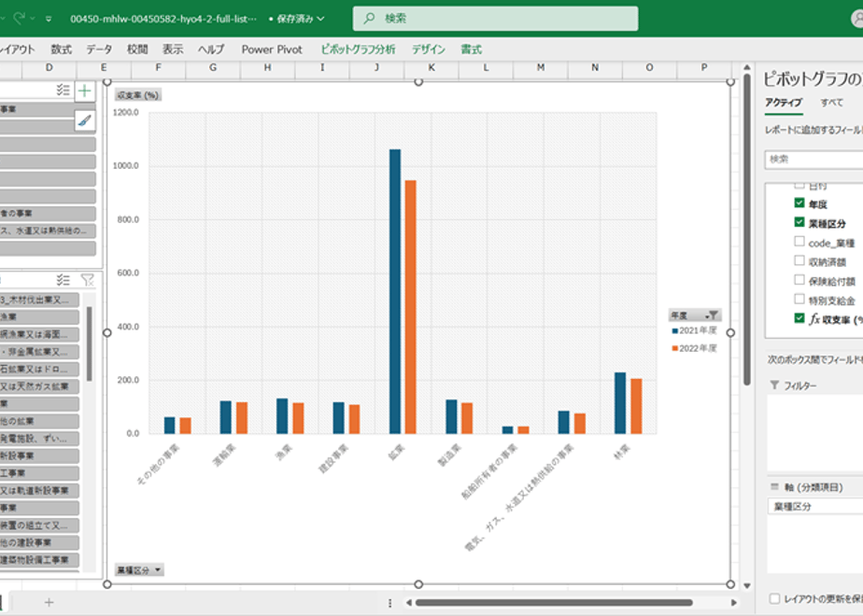
Task: Switch to the アクティブ tab in the field pane
Action: click(784, 103)
